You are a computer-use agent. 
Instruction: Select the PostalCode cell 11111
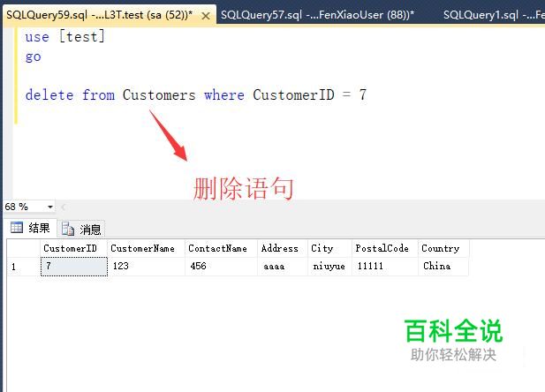[385, 267]
